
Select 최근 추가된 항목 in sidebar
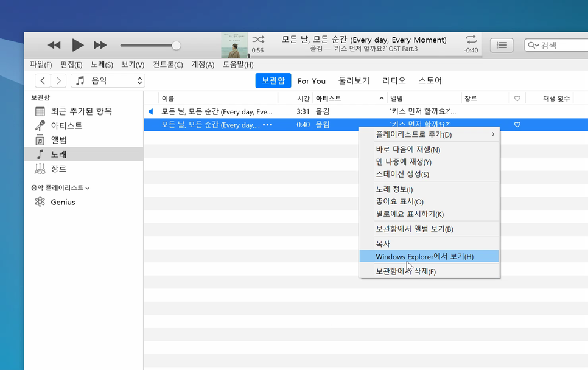(83, 111)
